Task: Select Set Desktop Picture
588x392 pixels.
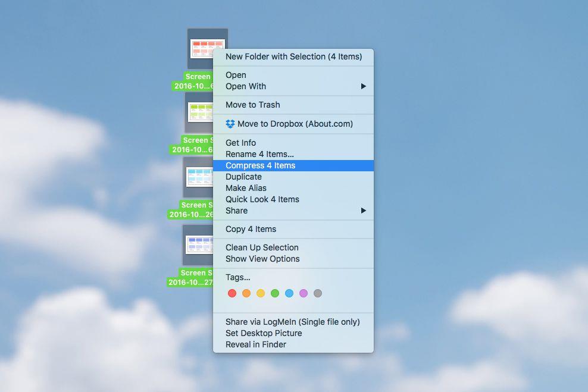Action: point(293,333)
